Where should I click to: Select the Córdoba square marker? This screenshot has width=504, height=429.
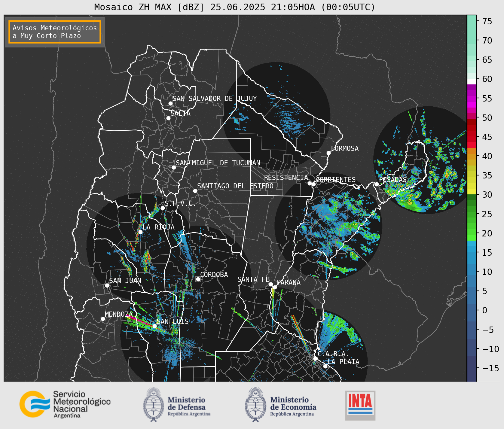coord(198,279)
